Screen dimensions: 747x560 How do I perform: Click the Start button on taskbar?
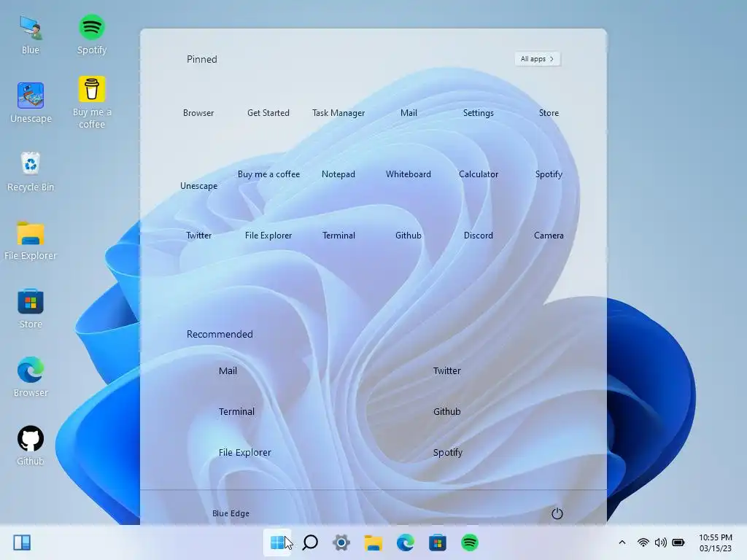(x=277, y=542)
